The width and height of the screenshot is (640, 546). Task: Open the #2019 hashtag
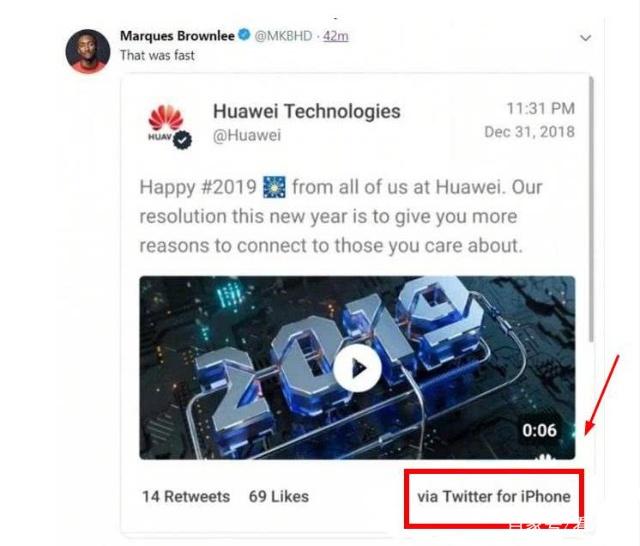[229, 187]
